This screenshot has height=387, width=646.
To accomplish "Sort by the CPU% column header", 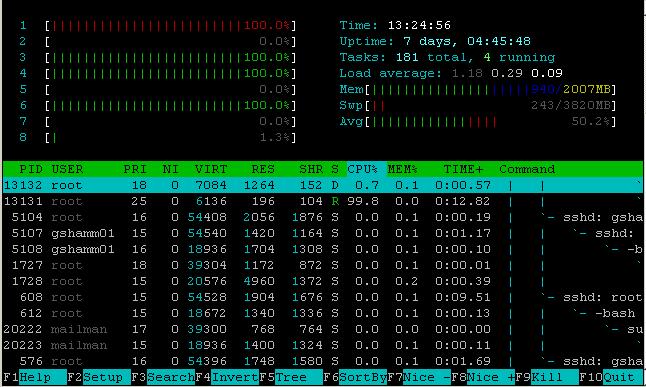I will tap(363, 169).
